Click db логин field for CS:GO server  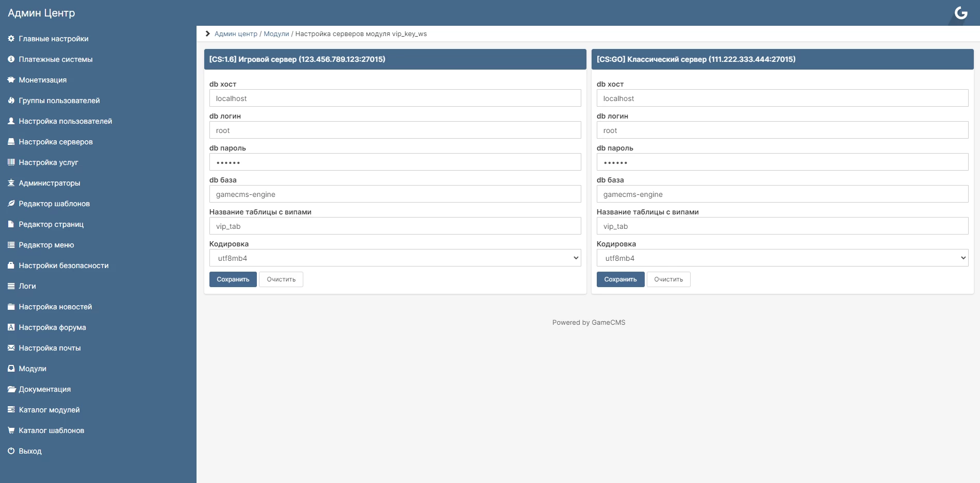782,130
